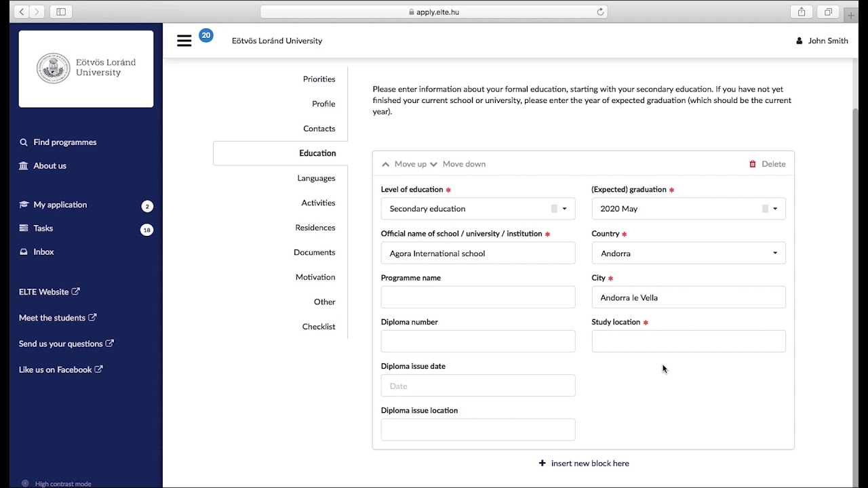Viewport: 868px width, 488px height.
Task: Go back with Safari's back arrow
Action: (22, 12)
